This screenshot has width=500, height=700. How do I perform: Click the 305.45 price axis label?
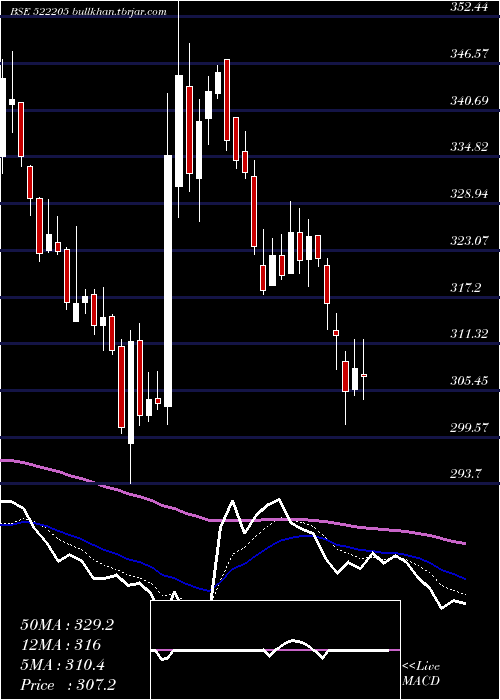[469, 381]
